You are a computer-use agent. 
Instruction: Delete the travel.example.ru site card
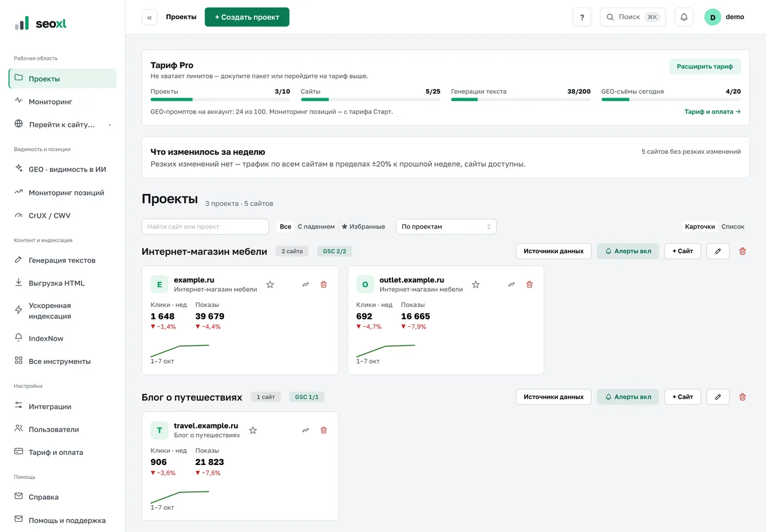point(324,430)
